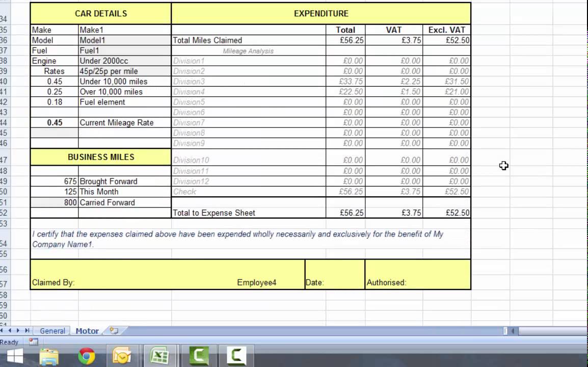Go to the previous sheet tab arrow

[x=10, y=331]
